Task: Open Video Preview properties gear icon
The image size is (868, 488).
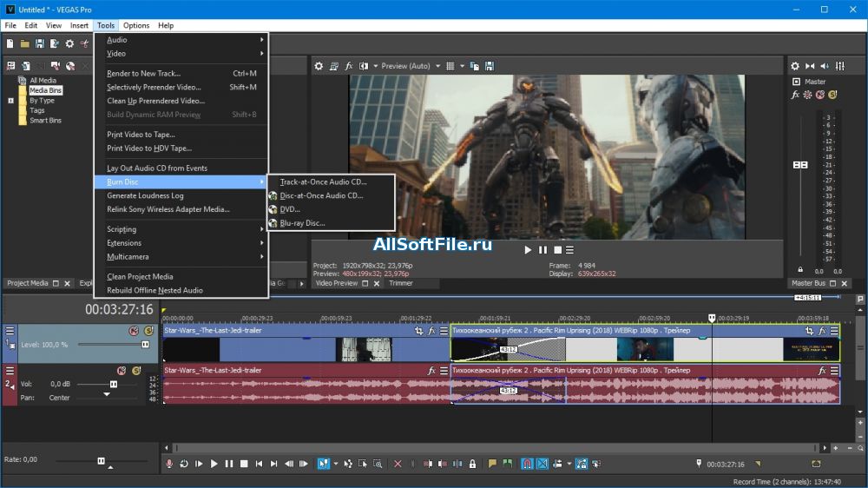Action: point(319,66)
